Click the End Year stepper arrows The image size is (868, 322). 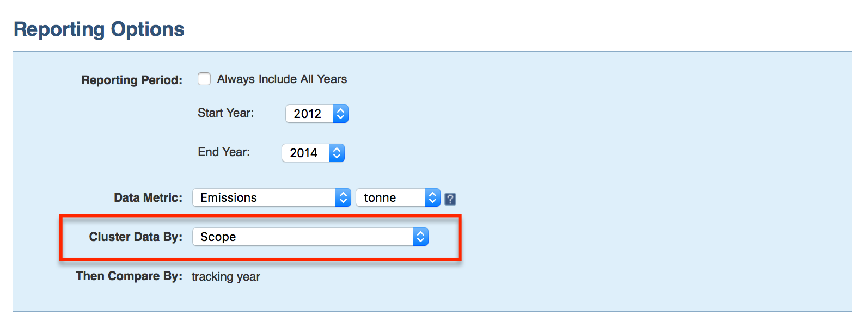(337, 153)
